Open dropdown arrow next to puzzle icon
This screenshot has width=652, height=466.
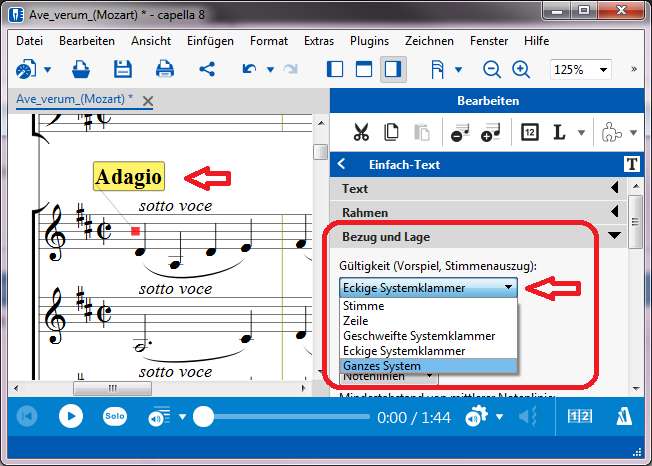pyautogui.click(x=633, y=133)
